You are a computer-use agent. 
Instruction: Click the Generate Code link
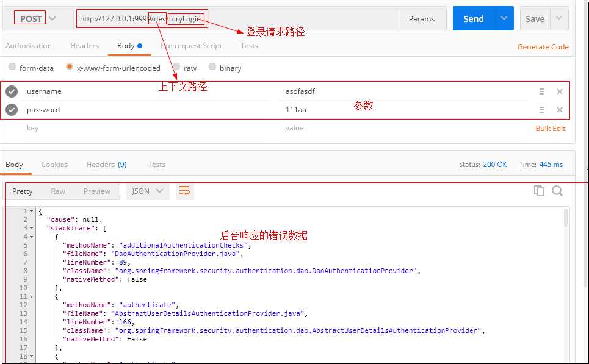click(x=543, y=46)
